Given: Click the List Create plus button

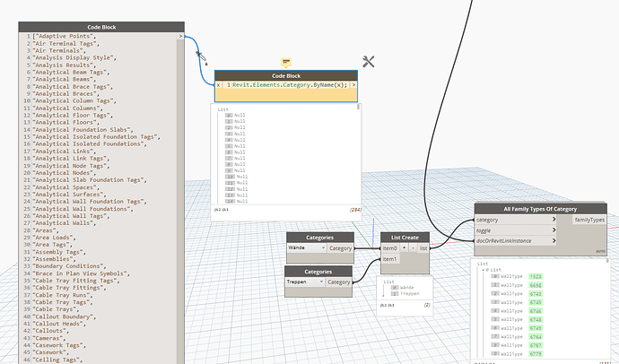Looking at the screenshot, I should point(405,247).
